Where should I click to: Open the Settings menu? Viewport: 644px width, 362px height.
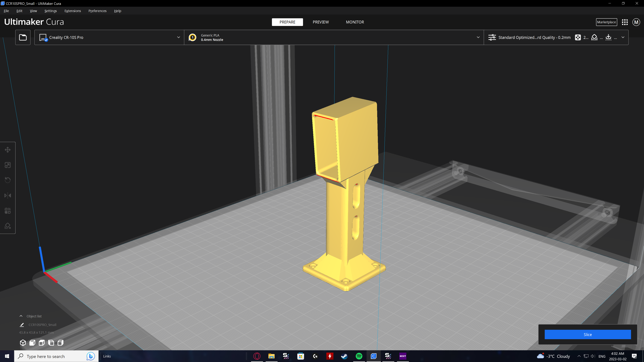[50, 11]
